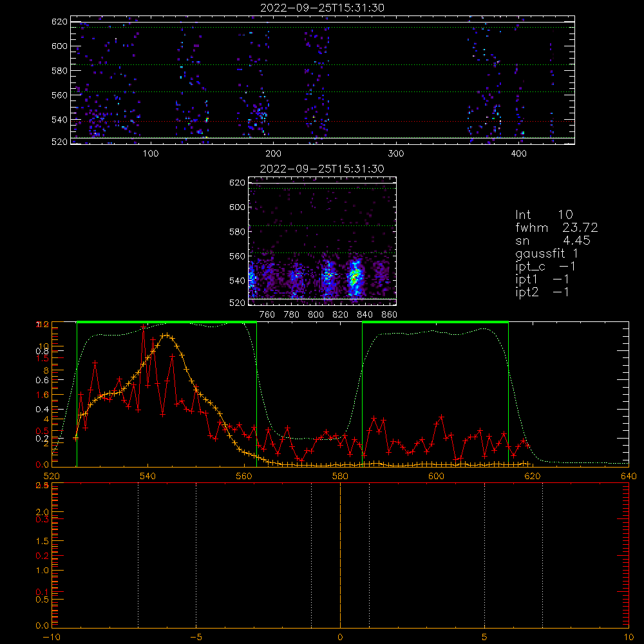Click the 'ipt2 -1' entry
This screenshot has width=644, height=644.
(x=542, y=292)
